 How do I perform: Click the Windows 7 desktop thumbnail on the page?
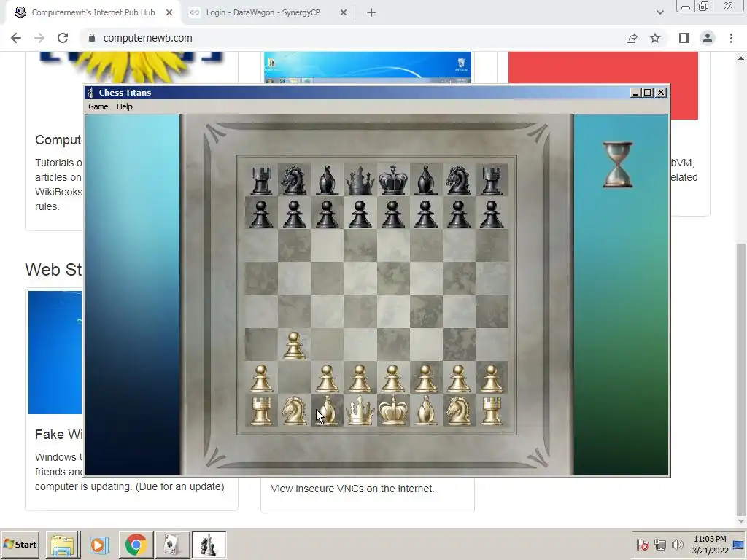point(368,67)
